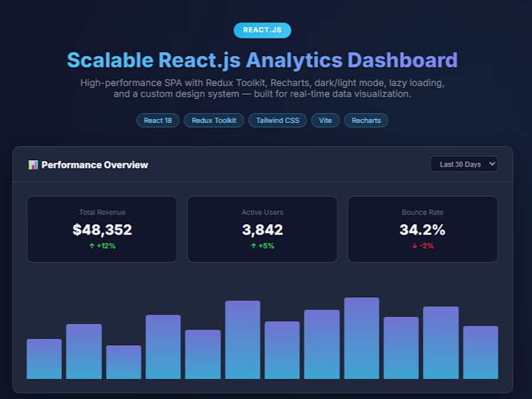532x399 pixels.
Task: Click the bar chart emoji icon
Action: pyautogui.click(x=33, y=165)
